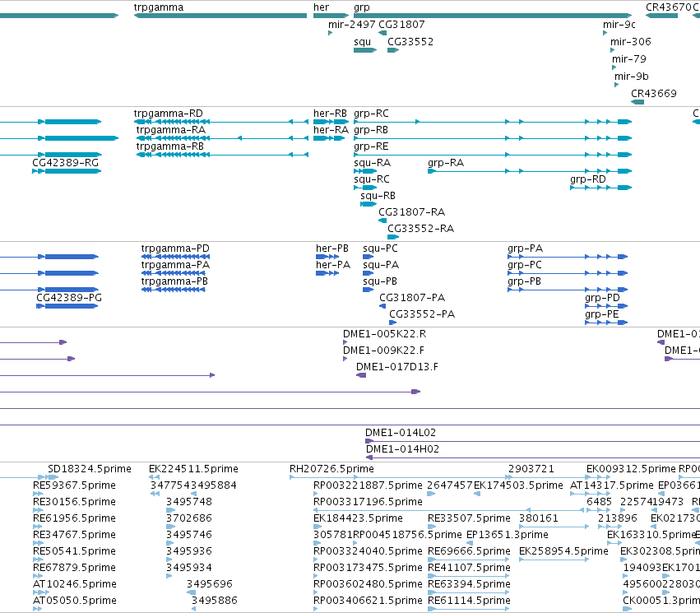Open the grp-RC transcript label

pos(372,114)
